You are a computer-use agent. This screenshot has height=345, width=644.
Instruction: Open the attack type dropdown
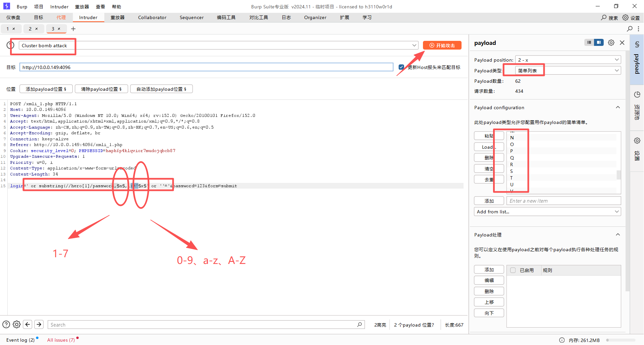tap(218, 45)
